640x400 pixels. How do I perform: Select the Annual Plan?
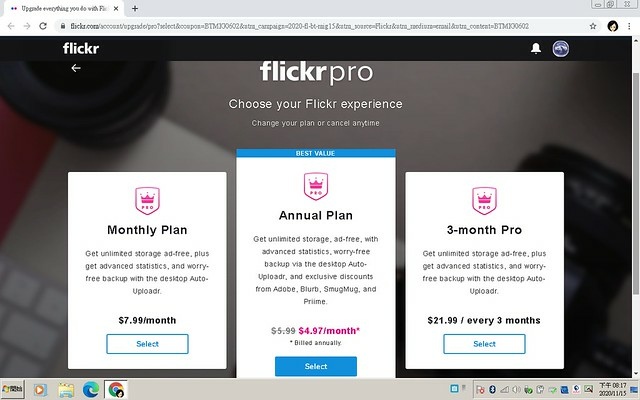316,366
